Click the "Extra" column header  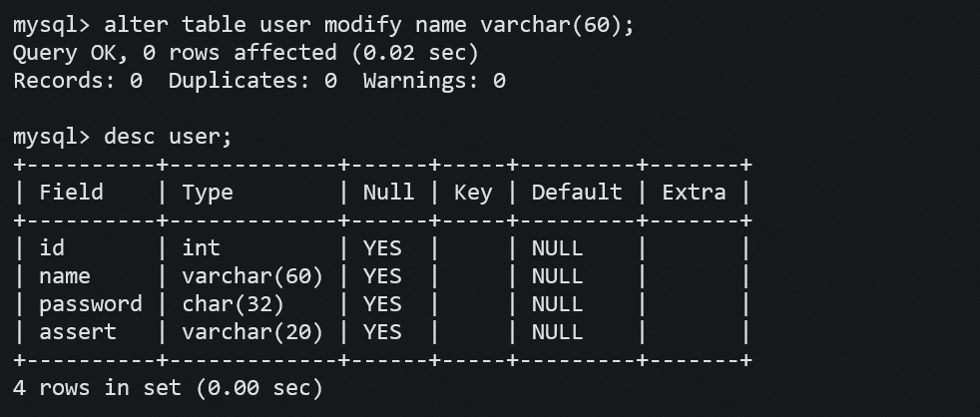pos(694,193)
